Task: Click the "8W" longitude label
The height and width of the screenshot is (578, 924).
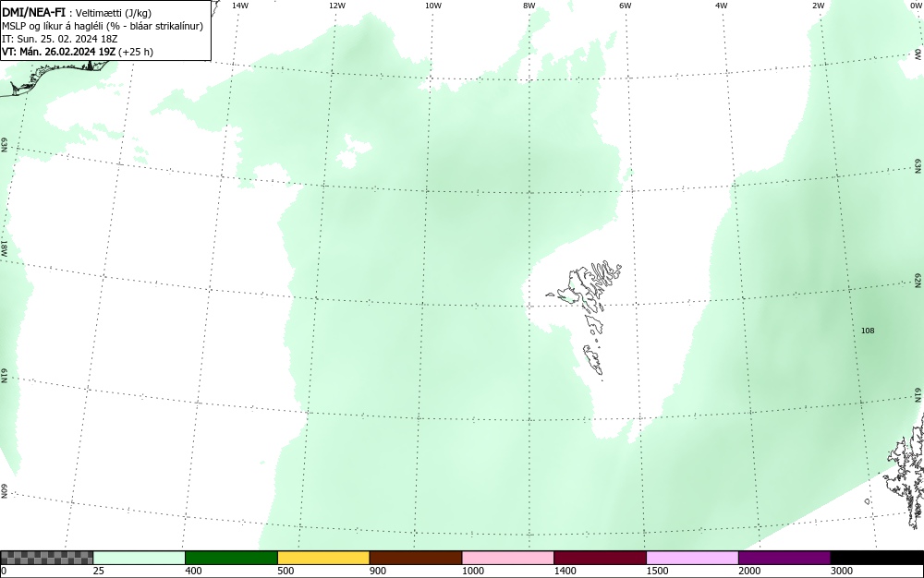Action: [529, 6]
